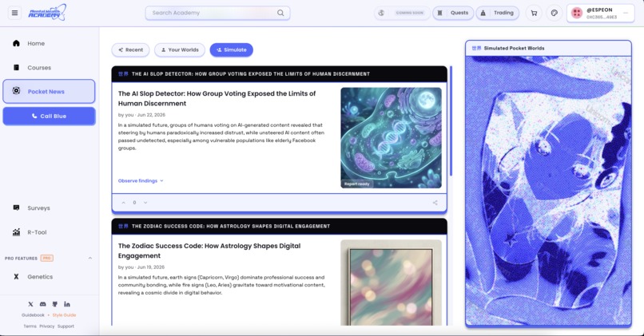644x336 pixels.
Task: Open the Coming Soon button
Action: click(x=402, y=13)
